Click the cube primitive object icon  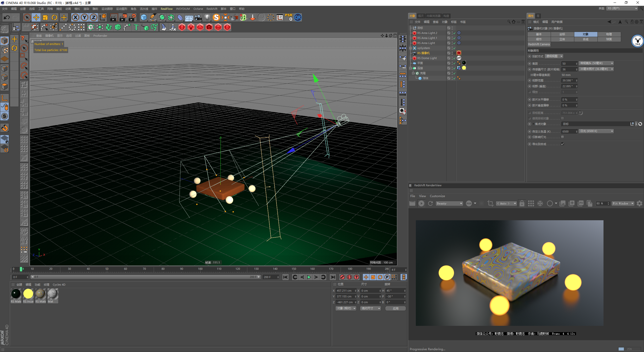coord(144,17)
